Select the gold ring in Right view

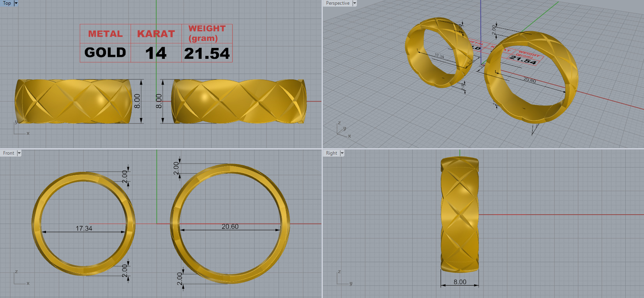[460, 215]
